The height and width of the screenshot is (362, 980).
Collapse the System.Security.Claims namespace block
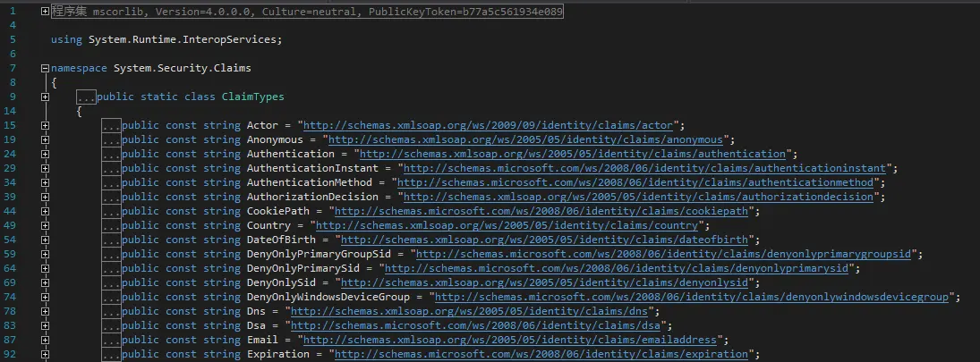(x=45, y=68)
